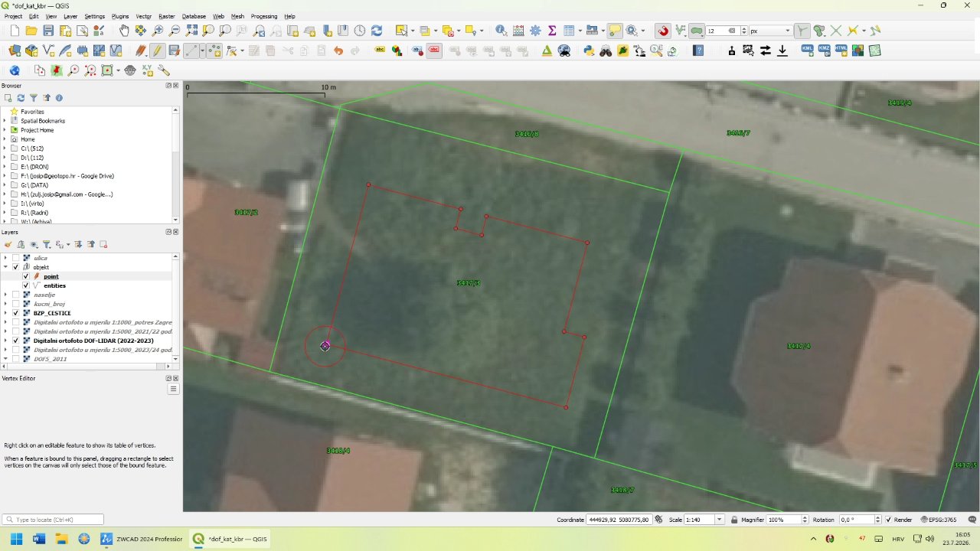Toggle editing with the yellow pencil icon
The height and width of the screenshot is (551, 980).
click(157, 51)
